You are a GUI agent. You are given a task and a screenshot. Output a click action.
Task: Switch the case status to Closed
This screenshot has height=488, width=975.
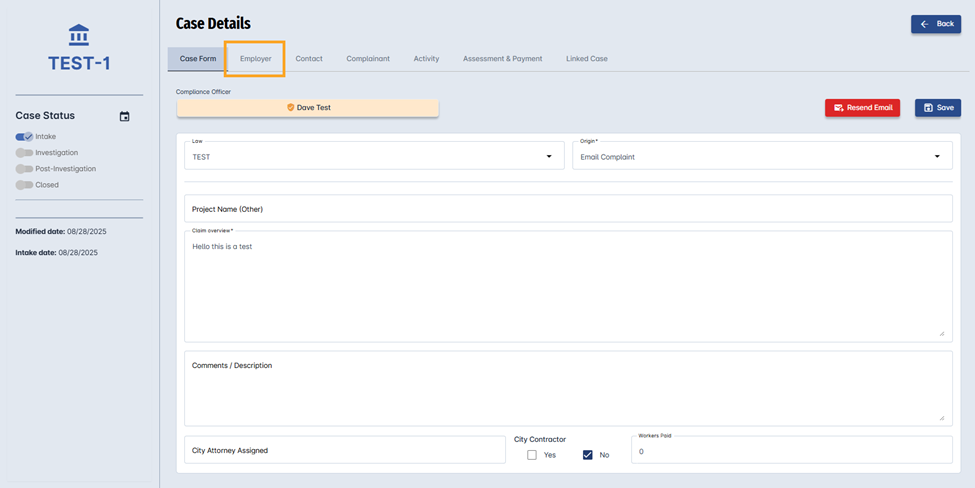pos(24,185)
